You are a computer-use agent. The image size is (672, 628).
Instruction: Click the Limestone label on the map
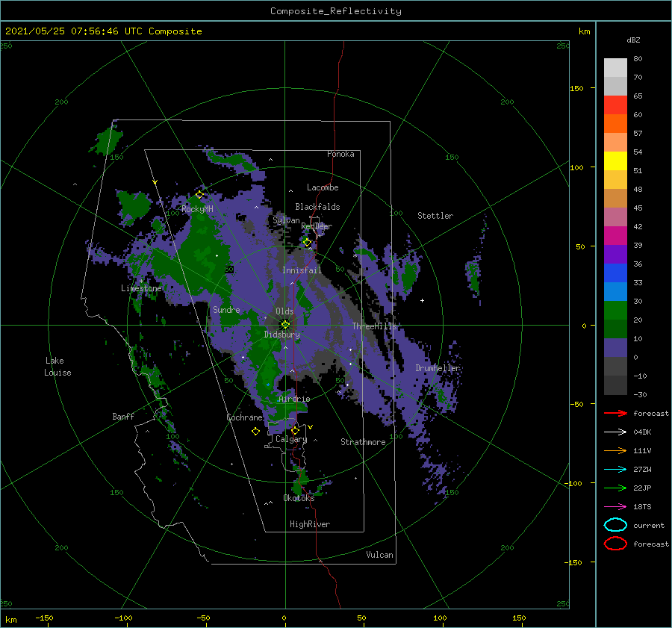(141, 288)
